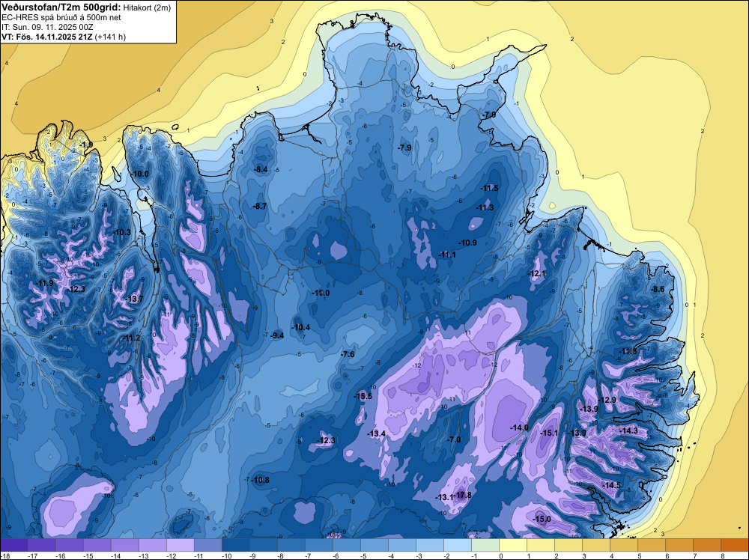Select the legend swatch between -1 and 0
Screen dimensions: 749x560
tap(485, 545)
